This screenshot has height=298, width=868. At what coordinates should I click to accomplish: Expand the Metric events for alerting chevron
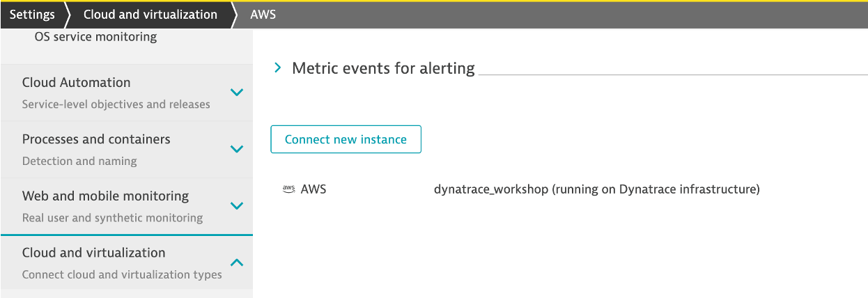(278, 68)
